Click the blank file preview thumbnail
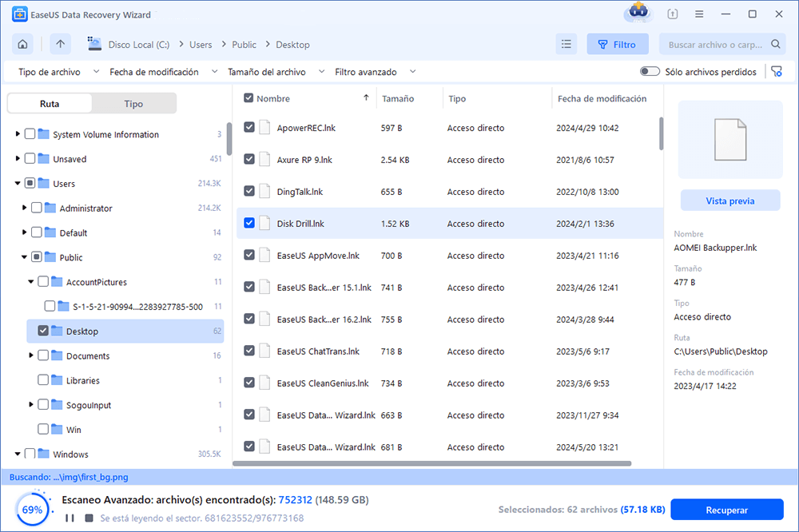799x532 pixels. tap(730, 139)
